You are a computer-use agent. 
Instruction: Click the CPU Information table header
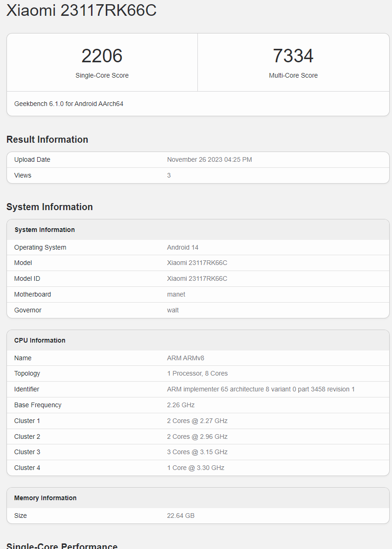point(40,340)
